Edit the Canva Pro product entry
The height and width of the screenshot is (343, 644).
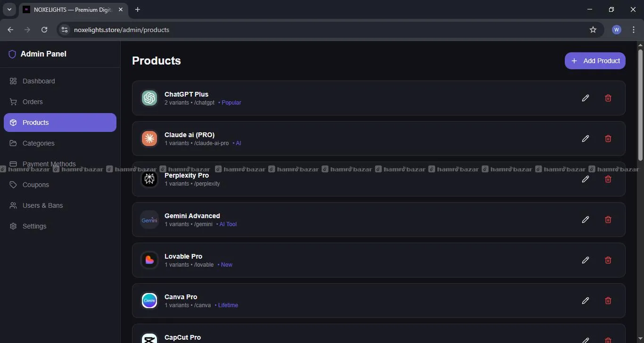pos(585,301)
